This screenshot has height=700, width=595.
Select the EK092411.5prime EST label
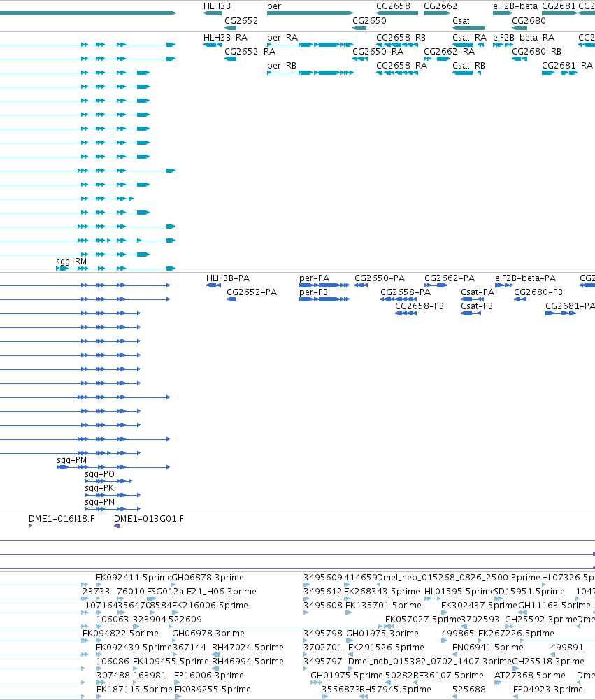pos(134,578)
